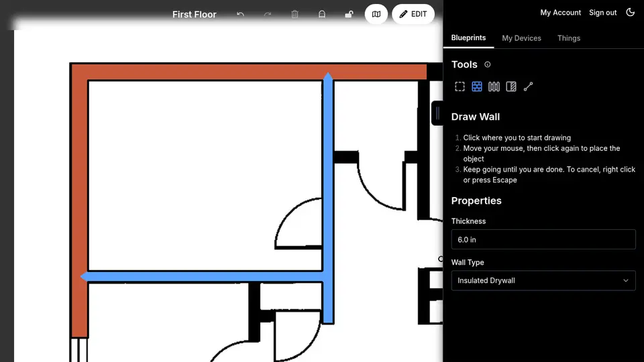Screen dimensions: 644x362
Task: Click the First Floor title
Action: (x=195, y=14)
